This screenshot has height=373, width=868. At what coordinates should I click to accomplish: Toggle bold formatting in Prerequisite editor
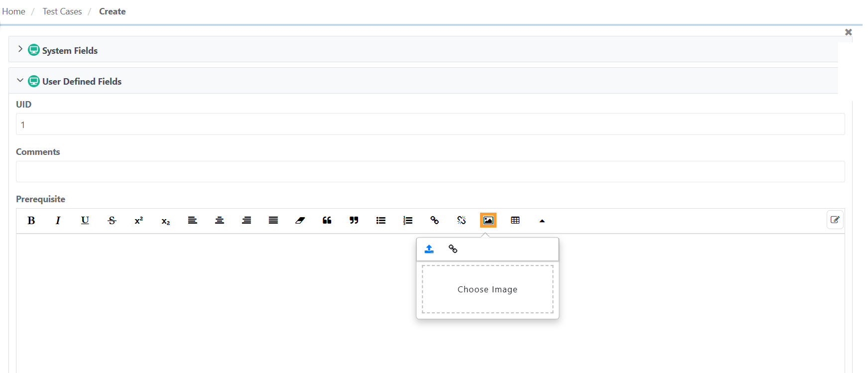click(x=31, y=220)
